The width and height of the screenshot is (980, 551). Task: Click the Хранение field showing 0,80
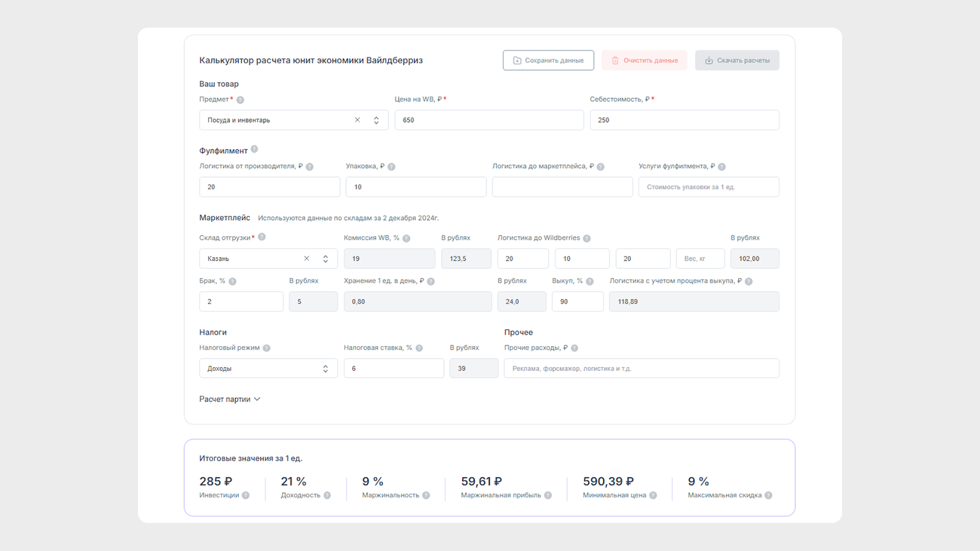coord(418,301)
